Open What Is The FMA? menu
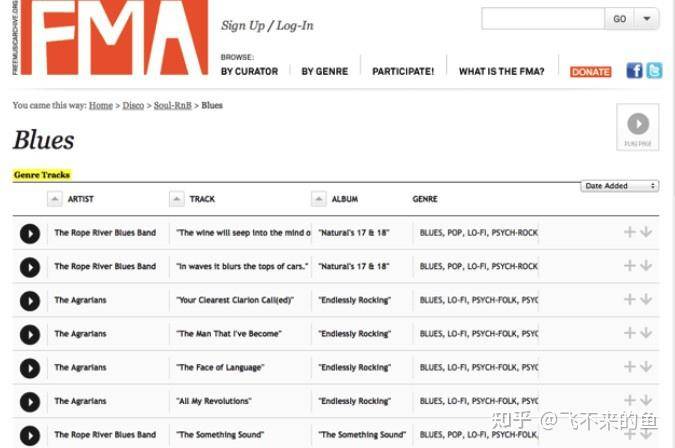The height and width of the screenshot is (448, 675). click(x=502, y=71)
